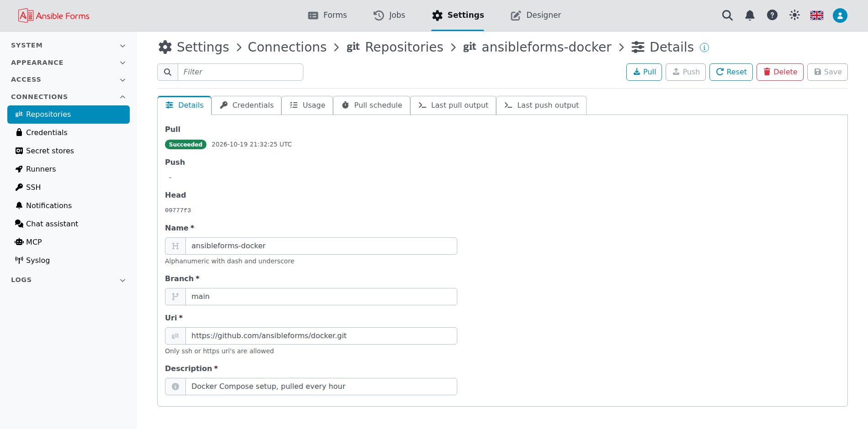Click the git icon in Uri field
The image size is (868, 429).
[175, 336]
